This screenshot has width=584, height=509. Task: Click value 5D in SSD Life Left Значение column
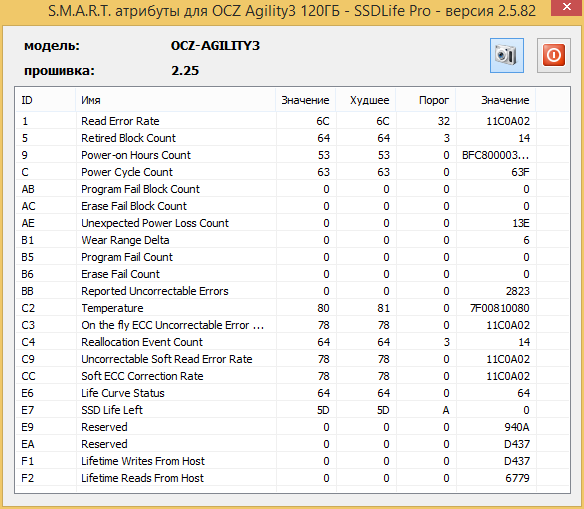point(323,410)
